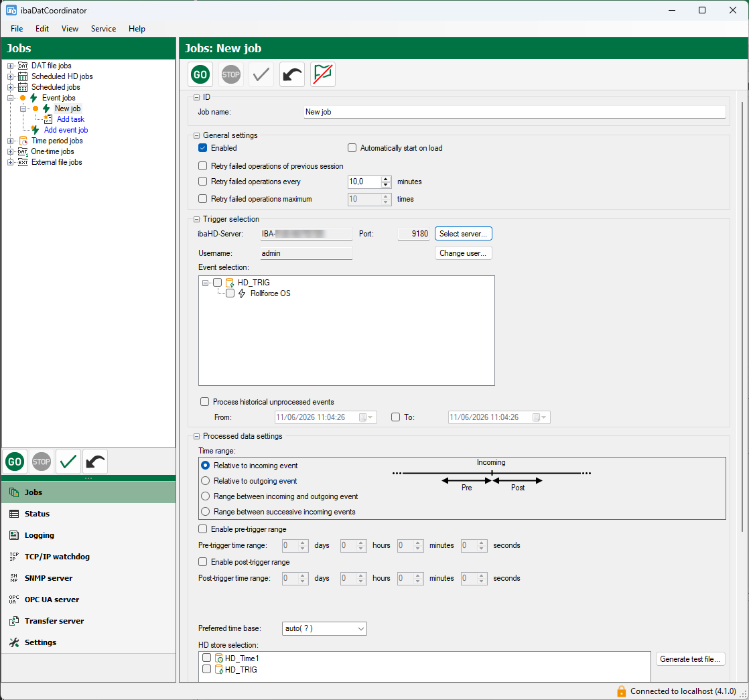749x700 pixels.
Task: Collapse the Processed data settings section
Action: tap(196, 437)
